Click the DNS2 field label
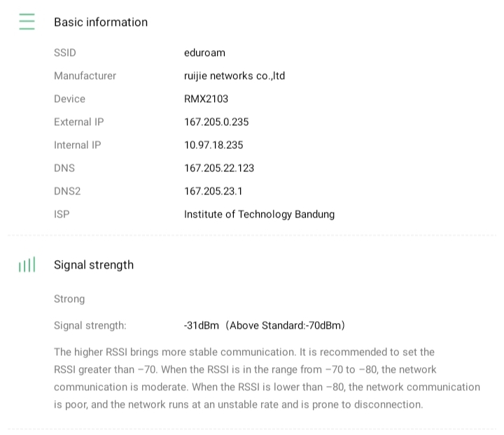Screen dimensions: 504x435 pyautogui.click(x=67, y=192)
